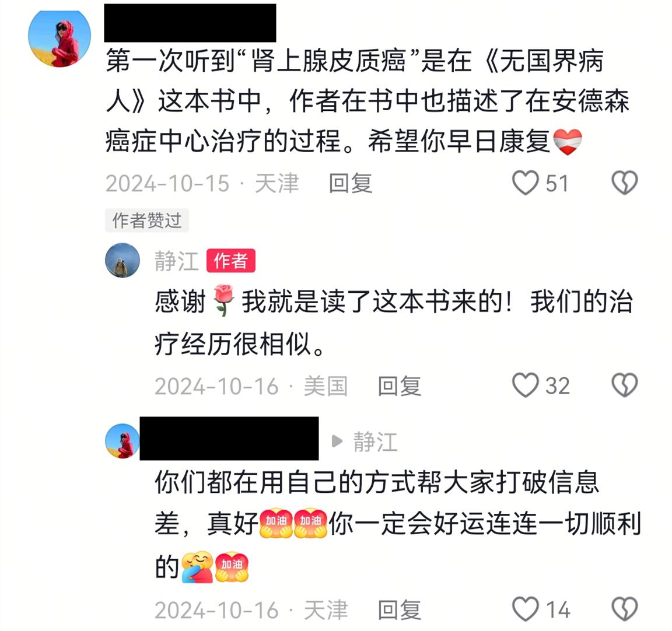Reply to 静江's comment from 美国
Screen dimensions: 672x631
click(400, 386)
